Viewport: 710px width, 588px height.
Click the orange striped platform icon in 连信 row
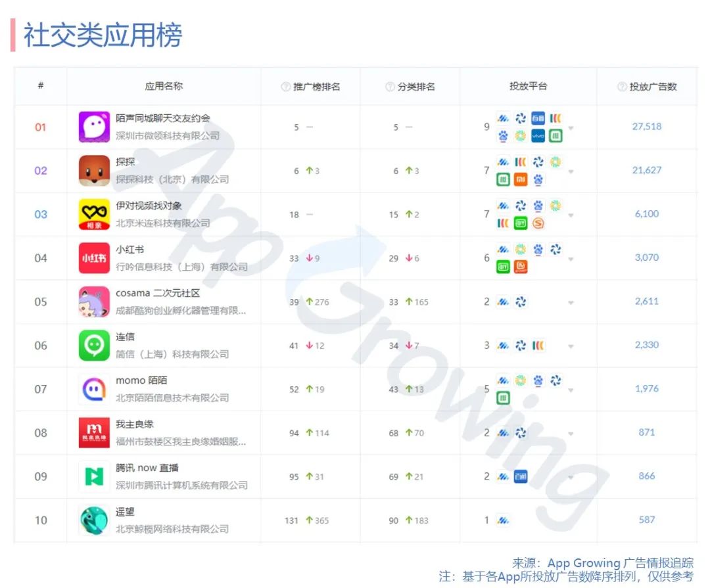click(538, 346)
